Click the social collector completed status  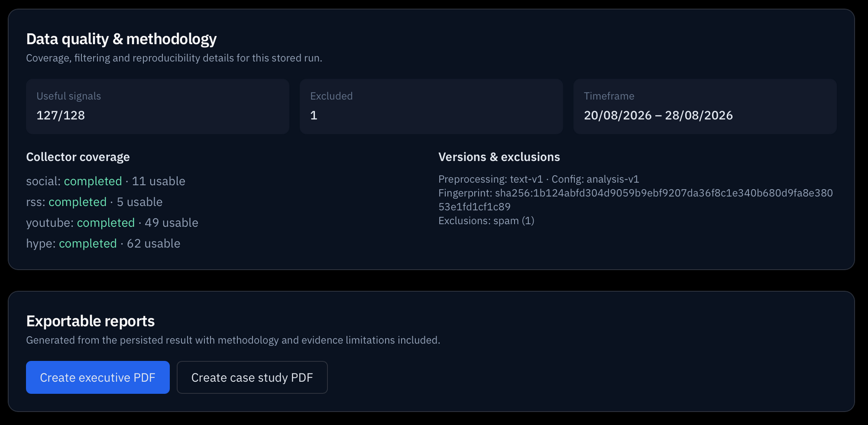pyautogui.click(x=93, y=181)
